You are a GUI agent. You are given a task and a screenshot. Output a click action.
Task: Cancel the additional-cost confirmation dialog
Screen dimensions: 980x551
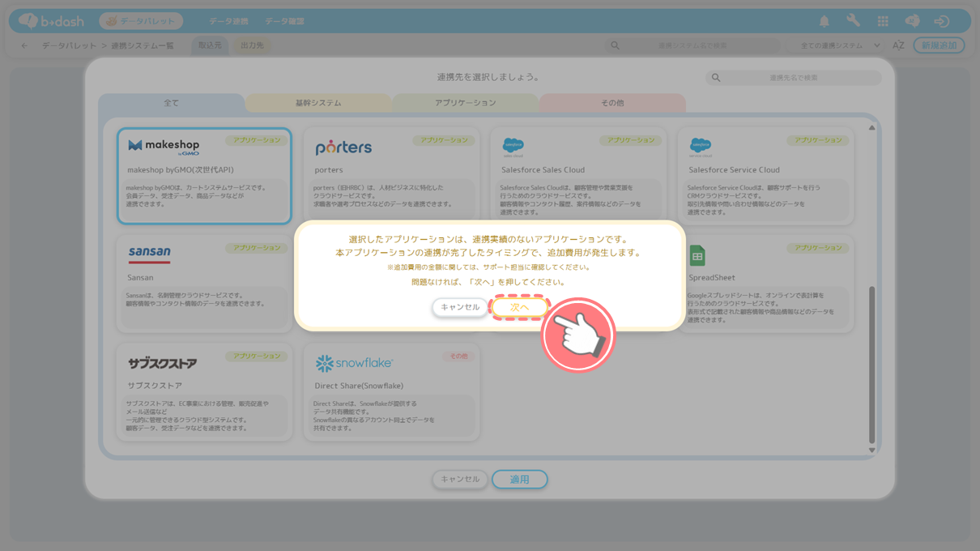(x=460, y=308)
